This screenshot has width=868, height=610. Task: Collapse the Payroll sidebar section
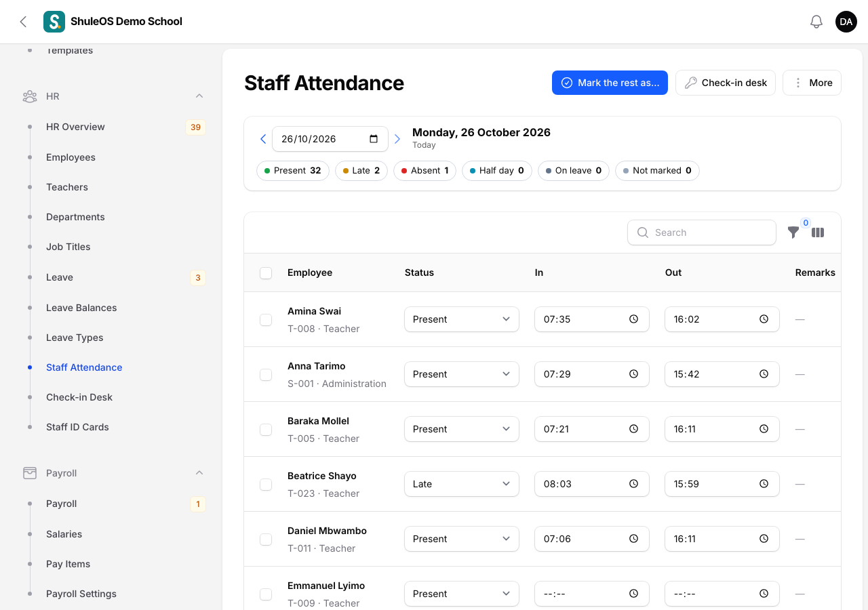pos(199,473)
